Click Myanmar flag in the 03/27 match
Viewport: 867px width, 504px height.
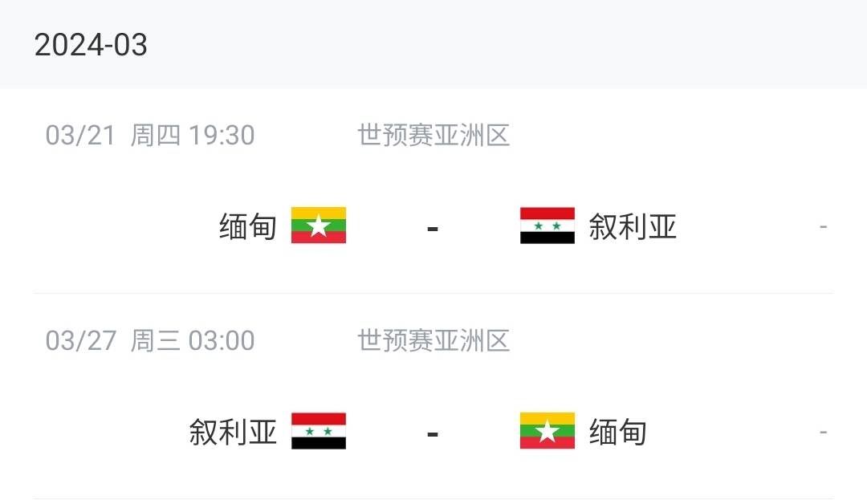pos(547,431)
